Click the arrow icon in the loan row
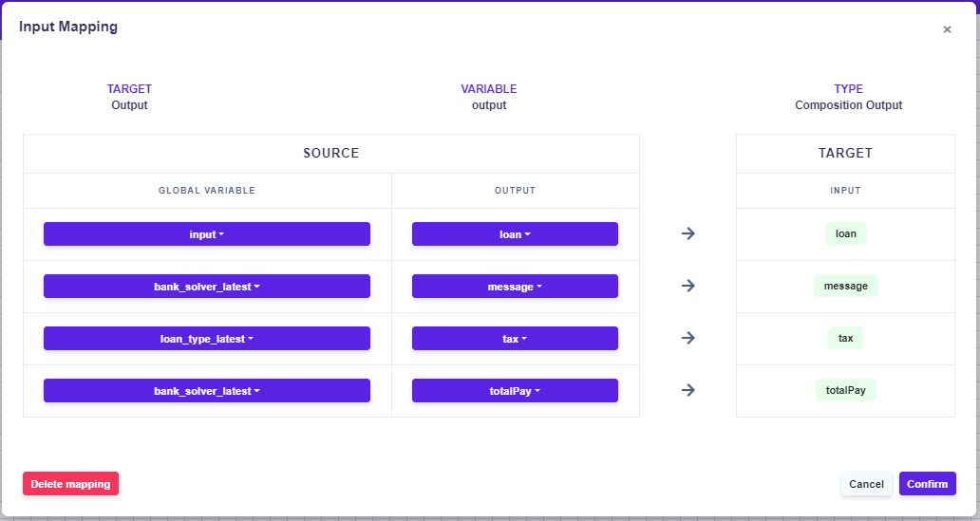The width and height of the screenshot is (980, 521). coord(688,233)
